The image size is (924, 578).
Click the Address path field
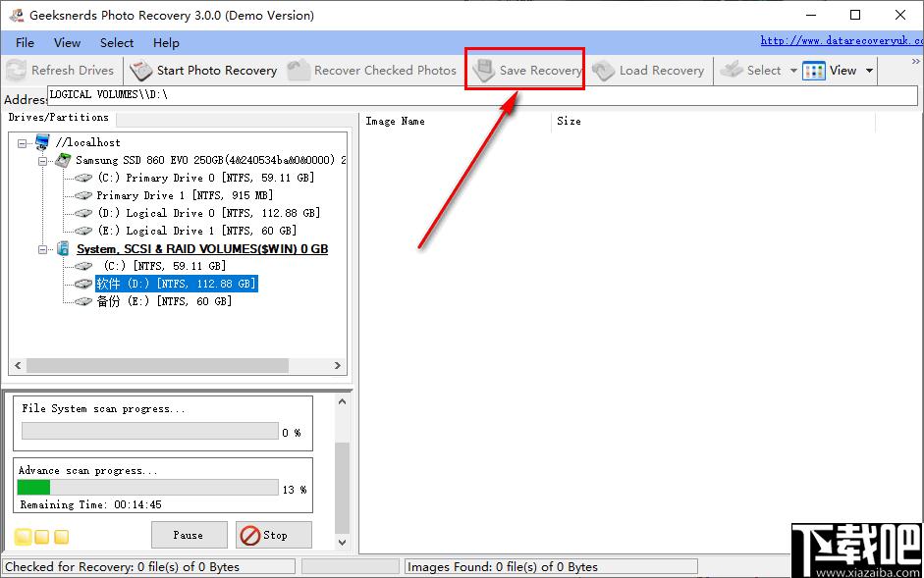click(x=482, y=95)
